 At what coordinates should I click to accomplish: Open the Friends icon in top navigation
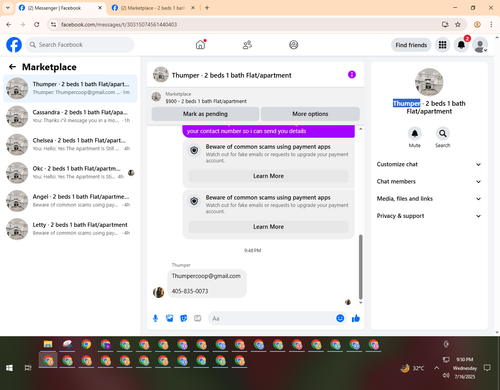(x=247, y=45)
